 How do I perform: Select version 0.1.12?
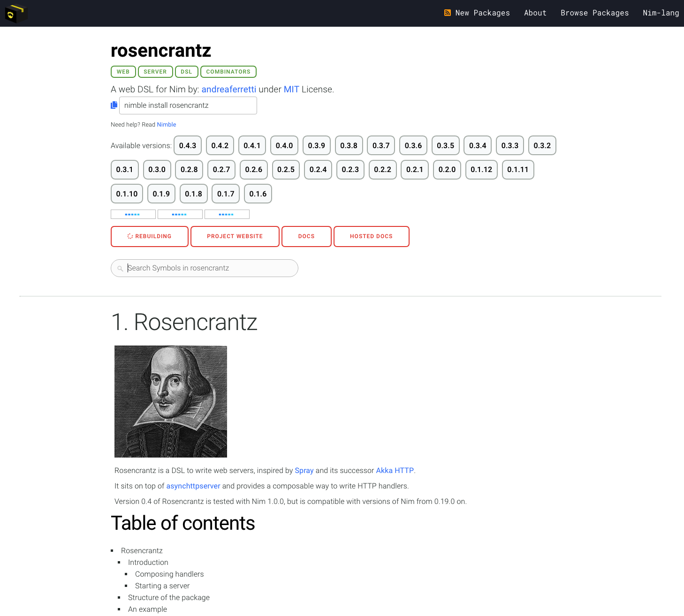pos(481,170)
